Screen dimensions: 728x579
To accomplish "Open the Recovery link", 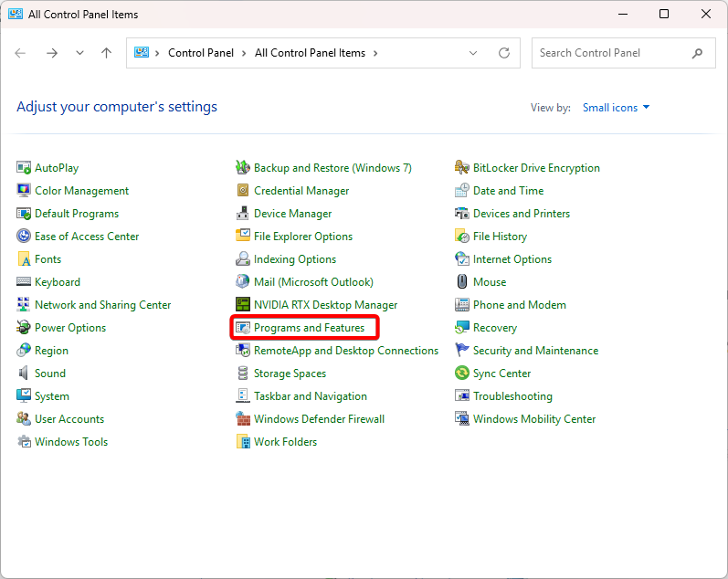I will 495,327.
